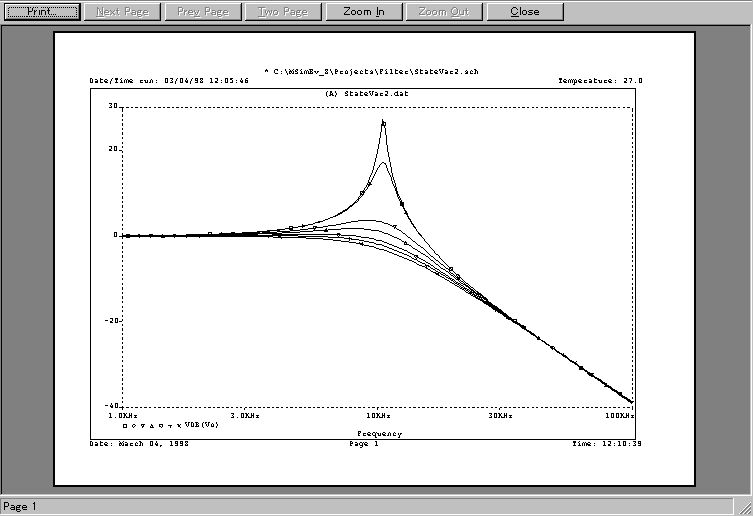The height and width of the screenshot is (516, 753).
Task: Go to Next Page of preview
Action: point(125,12)
